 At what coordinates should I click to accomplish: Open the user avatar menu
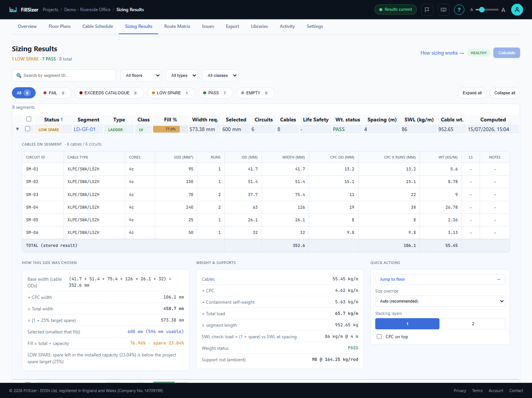tap(517, 10)
